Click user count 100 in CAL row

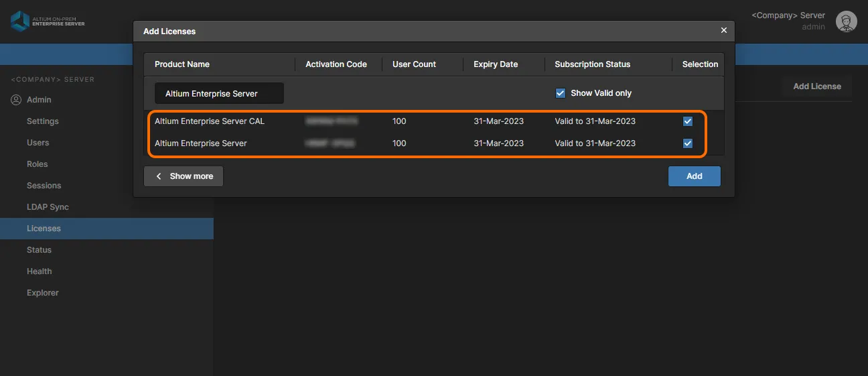point(399,121)
